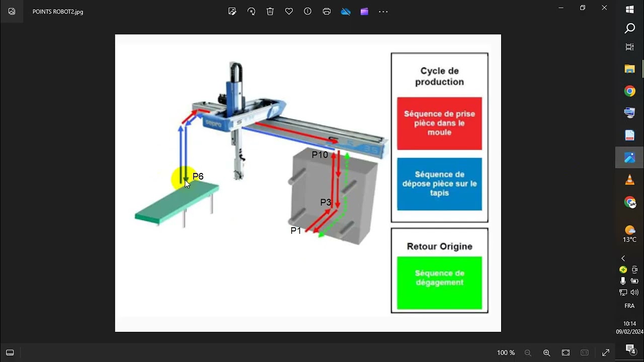Viewport: 644px width, 362px height.
Task: Expand hidden tray icons with the chevron
Action: (x=623, y=258)
